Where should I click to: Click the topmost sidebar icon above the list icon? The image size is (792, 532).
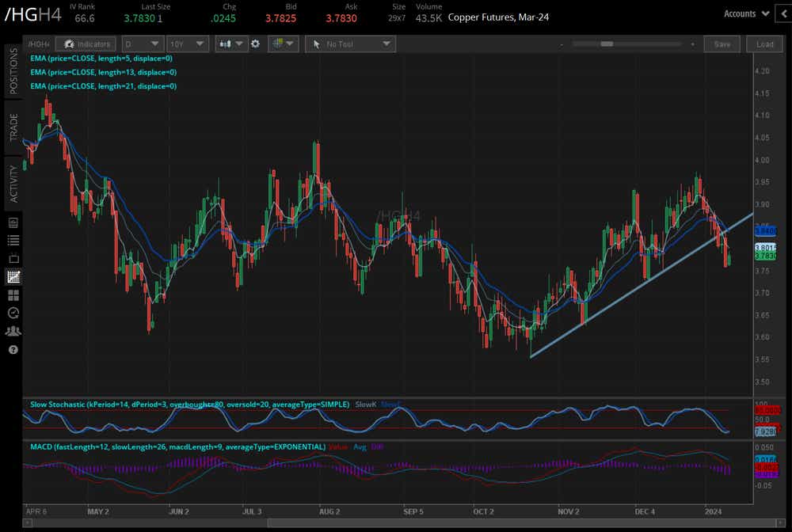[13, 222]
